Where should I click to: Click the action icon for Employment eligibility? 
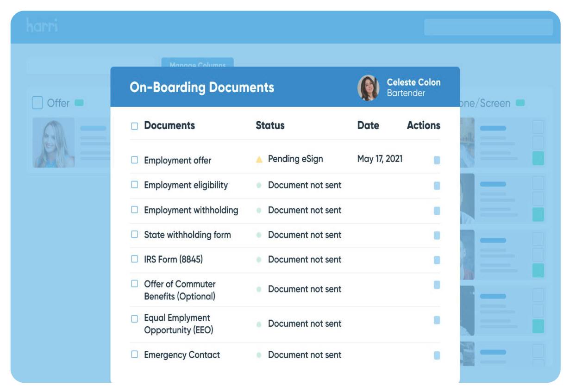[x=437, y=186]
